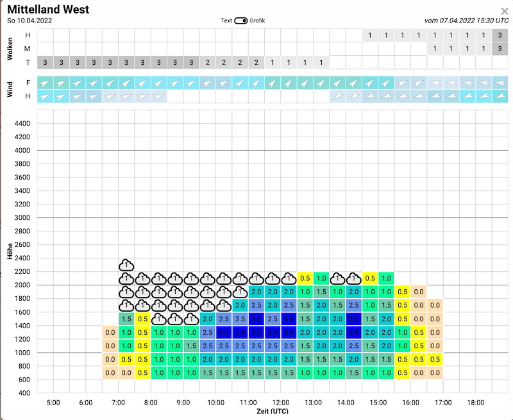513x420 pixels.
Task: Click the Mittelland West title
Action: click(x=48, y=10)
